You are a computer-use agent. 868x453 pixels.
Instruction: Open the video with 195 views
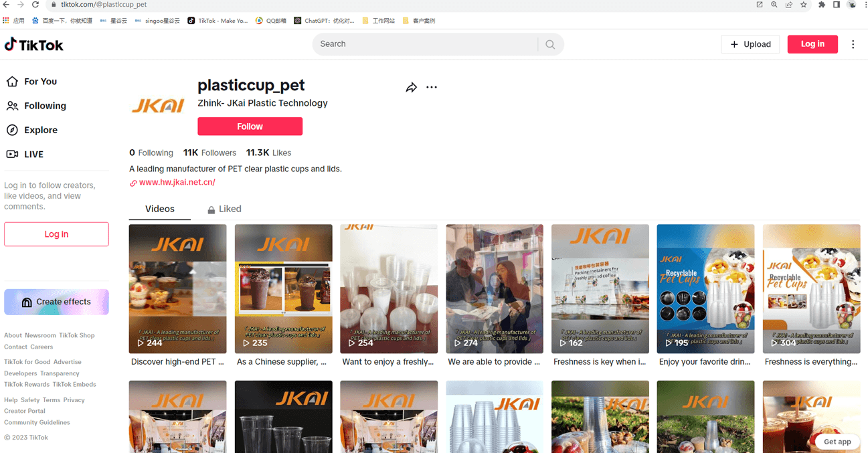(x=705, y=289)
